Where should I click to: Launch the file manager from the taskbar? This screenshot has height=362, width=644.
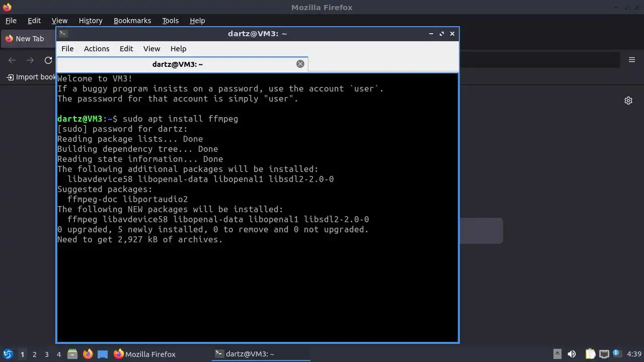[72, 354]
